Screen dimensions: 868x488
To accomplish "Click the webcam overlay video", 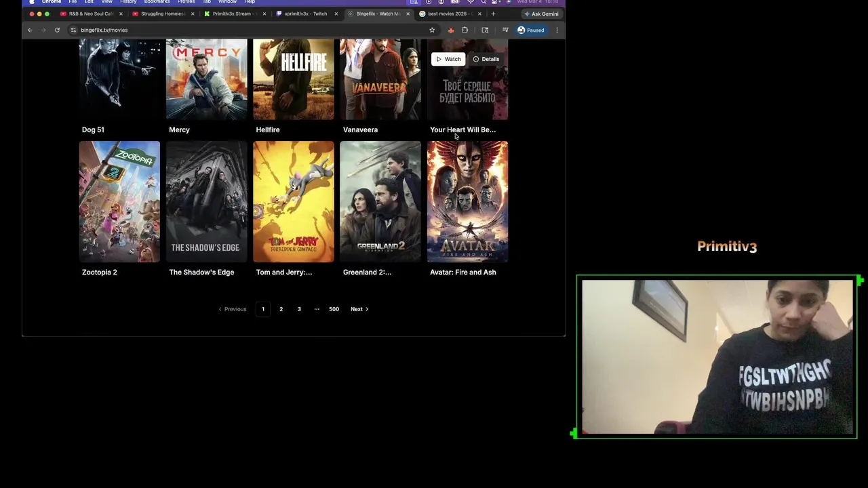I will (x=717, y=357).
